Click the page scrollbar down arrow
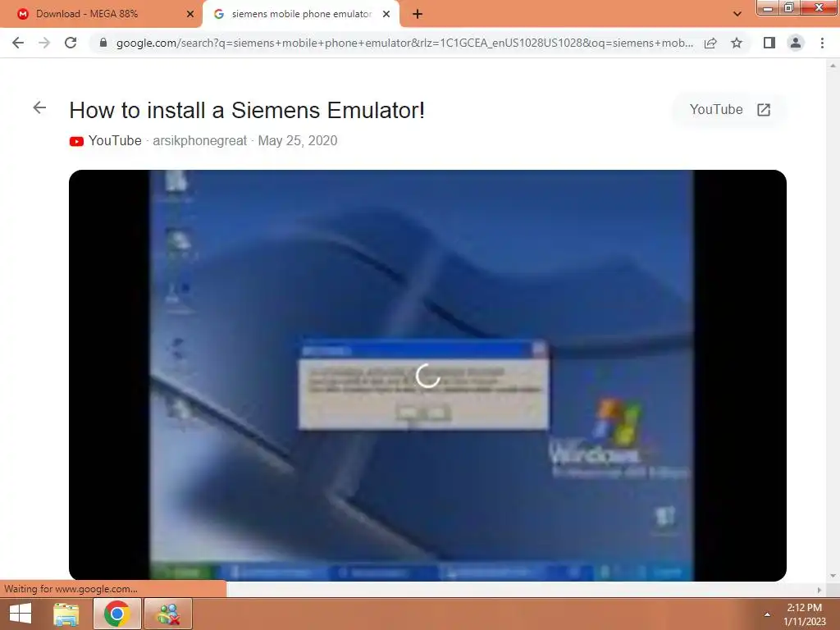The image size is (840, 630). (833, 576)
